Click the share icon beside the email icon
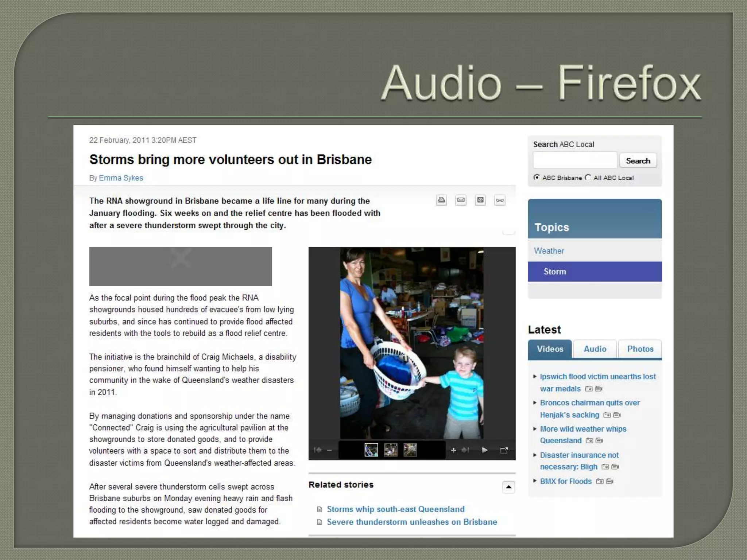747x560 pixels. [480, 200]
